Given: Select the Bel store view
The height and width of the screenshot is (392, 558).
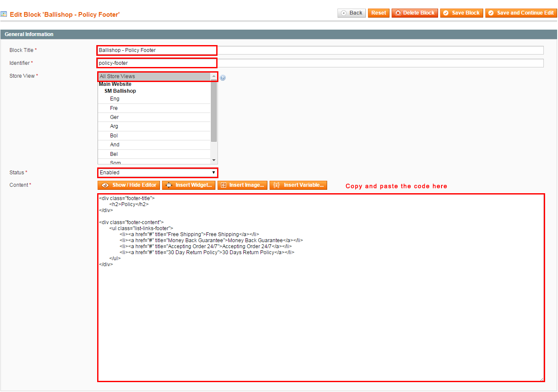Looking at the screenshot, I should coord(154,154).
